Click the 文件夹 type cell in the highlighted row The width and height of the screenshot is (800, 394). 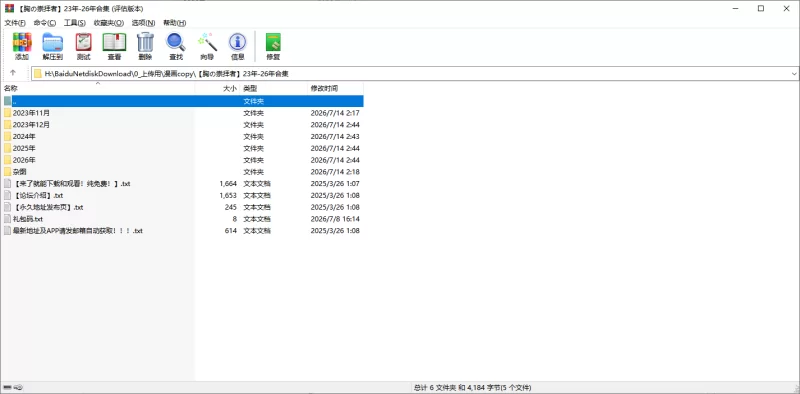253,101
